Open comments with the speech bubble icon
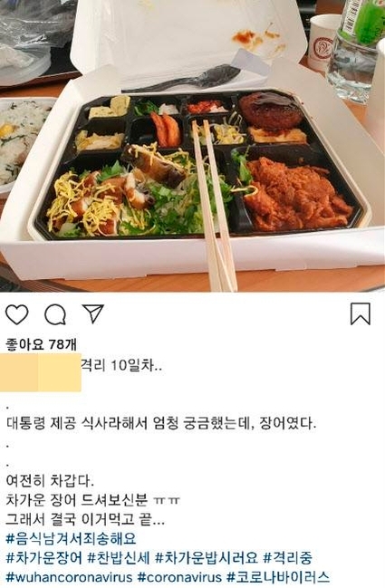 (55, 314)
